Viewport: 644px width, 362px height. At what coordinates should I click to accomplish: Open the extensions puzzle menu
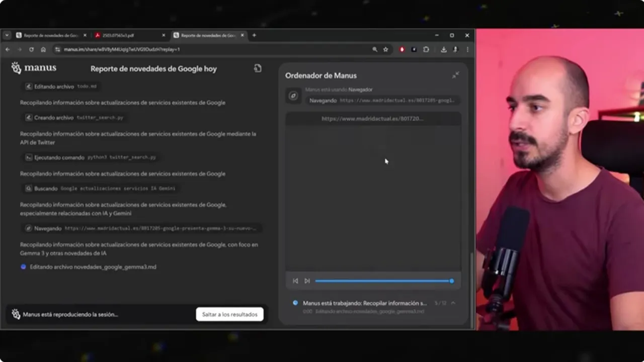tap(426, 49)
